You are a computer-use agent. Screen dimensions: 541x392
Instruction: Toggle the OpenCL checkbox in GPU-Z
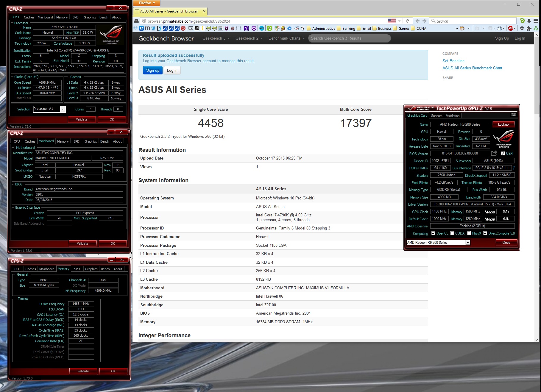pos(433,233)
